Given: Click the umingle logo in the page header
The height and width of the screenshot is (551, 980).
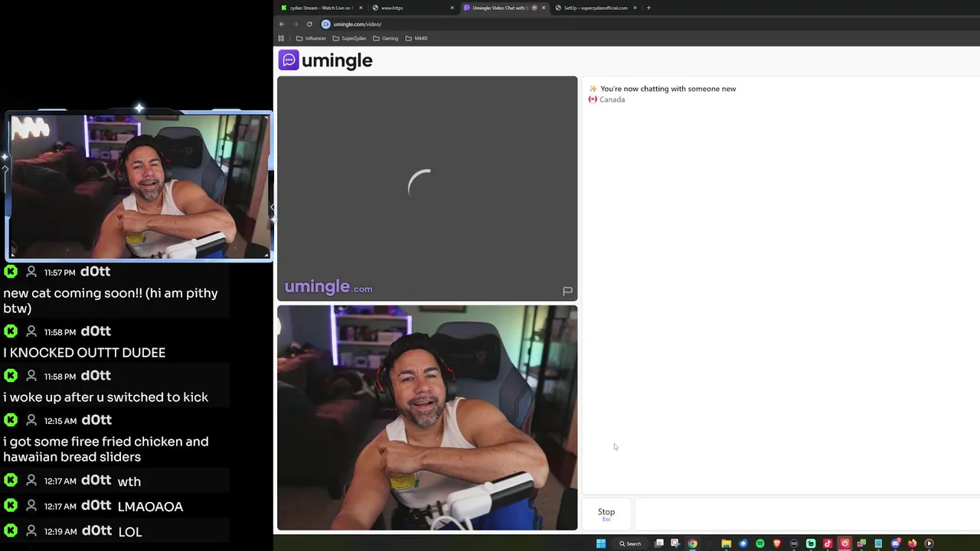Looking at the screenshot, I should [x=325, y=60].
